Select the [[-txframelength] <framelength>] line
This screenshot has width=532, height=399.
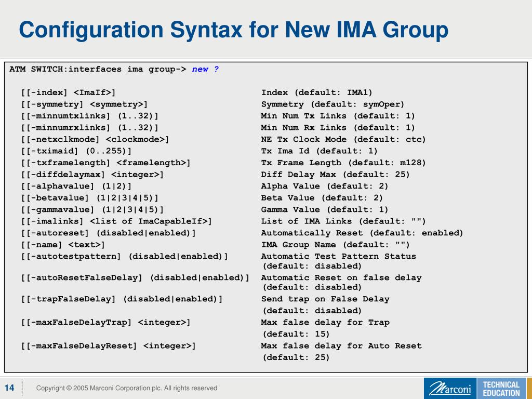coord(105,163)
